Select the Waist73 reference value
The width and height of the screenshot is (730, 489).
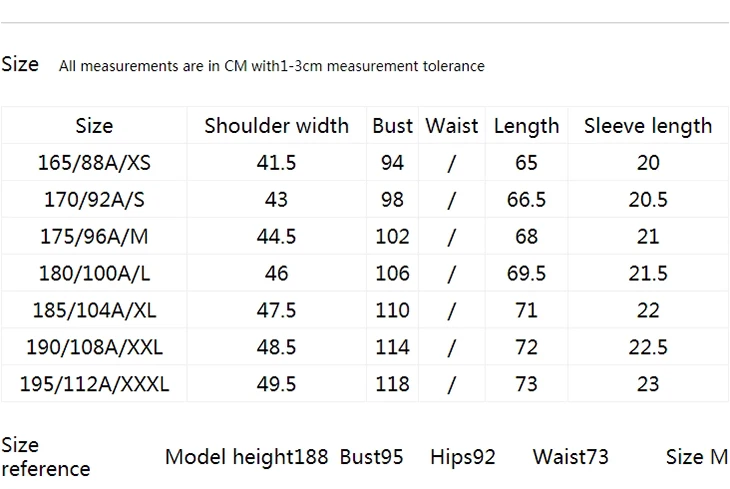click(x=571, y=457)
